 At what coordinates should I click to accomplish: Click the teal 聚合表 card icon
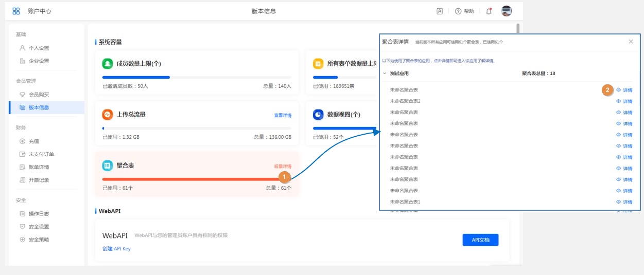[107, 166]
